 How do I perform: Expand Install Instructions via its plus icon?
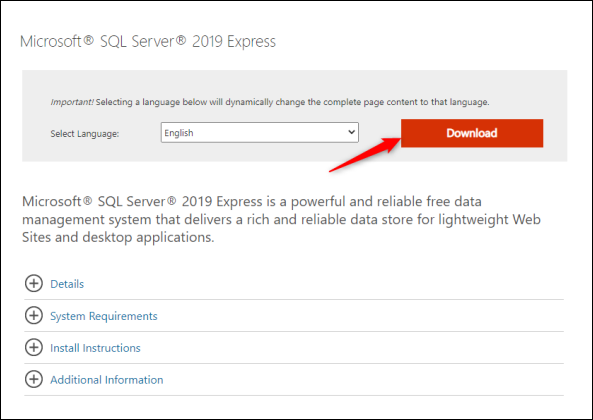tap(34, 347)
